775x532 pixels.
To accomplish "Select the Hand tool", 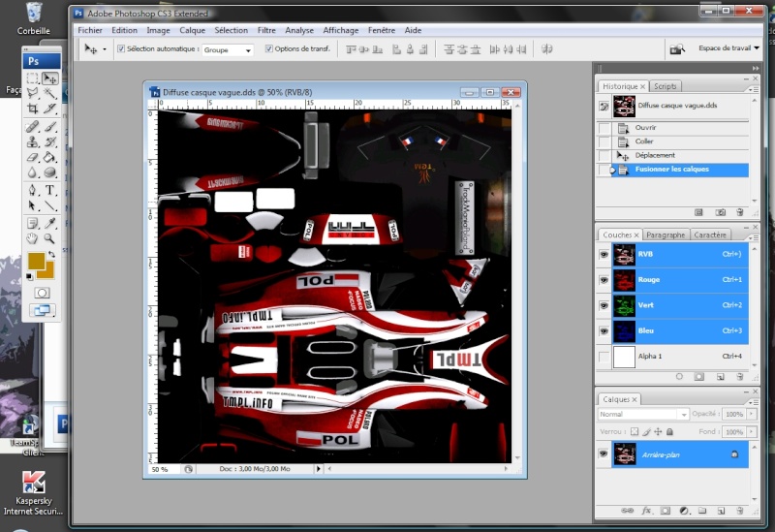I will [33, 238].
